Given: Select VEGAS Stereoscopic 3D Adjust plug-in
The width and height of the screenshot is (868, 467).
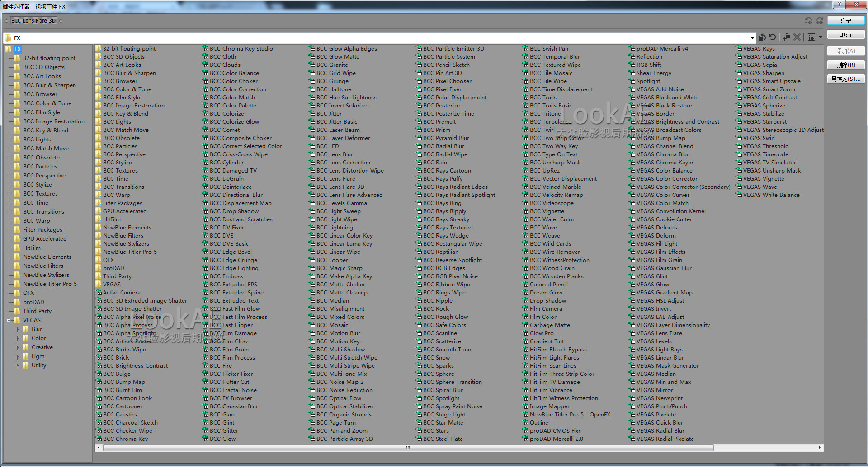Looking at the screenshot, I should pyautogui.click(x=783, y=130).
